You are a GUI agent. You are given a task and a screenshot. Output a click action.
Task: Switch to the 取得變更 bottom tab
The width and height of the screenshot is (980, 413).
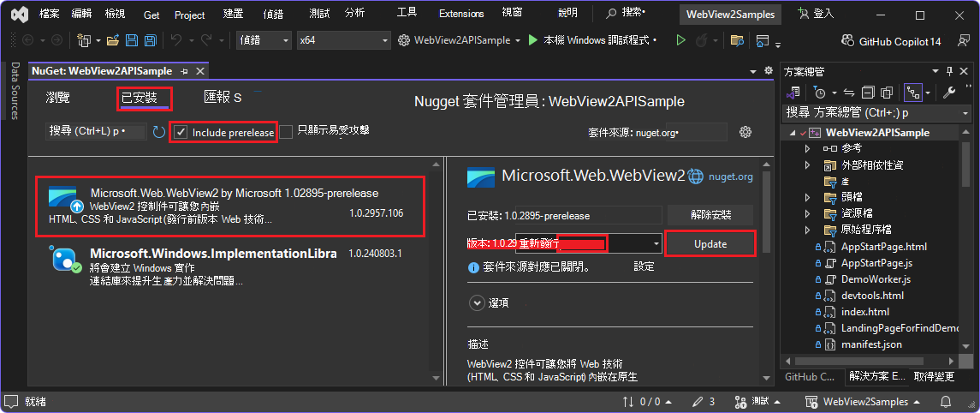pos(935,377)
